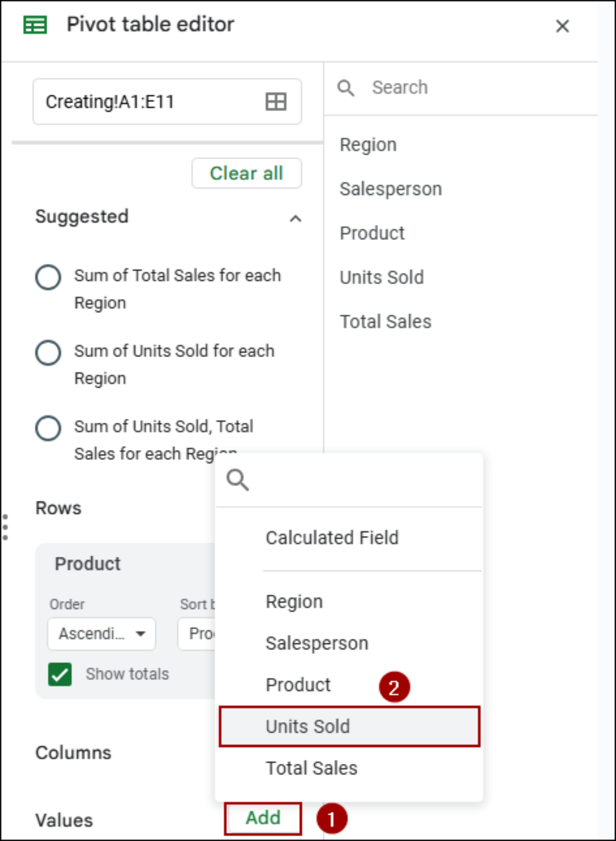
Task: Select Total Sales from the Add menu
Action: click(x=310, y=768)
